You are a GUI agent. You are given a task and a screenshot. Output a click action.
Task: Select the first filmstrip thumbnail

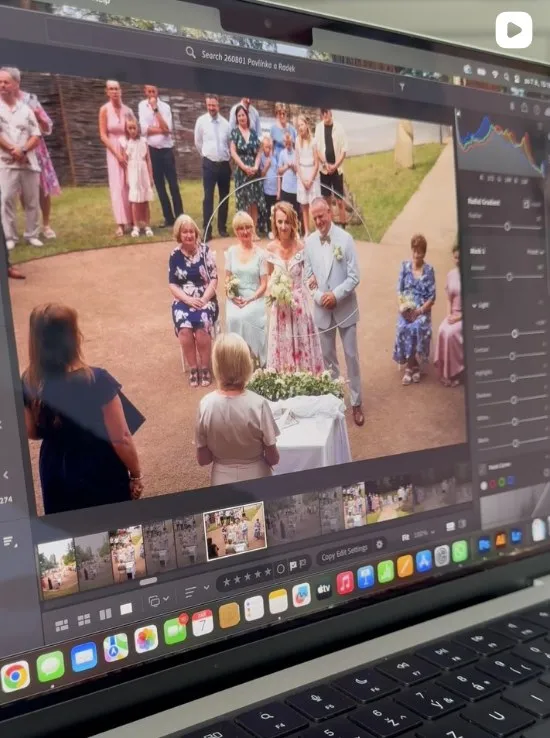click(57, 568)
